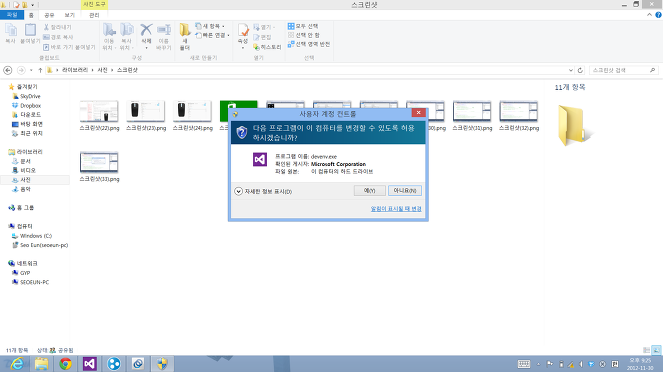Open address bar history dropdown arrow

click(x=571, y=70)
